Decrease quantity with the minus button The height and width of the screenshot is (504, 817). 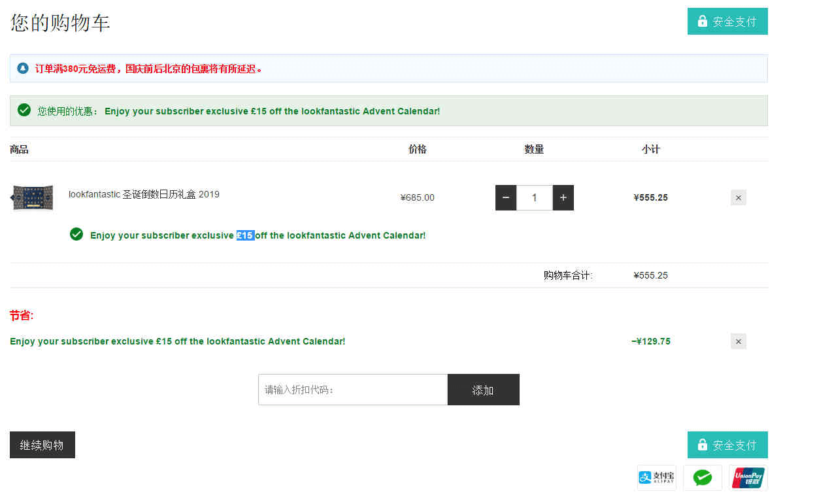[x=506, y=197]
